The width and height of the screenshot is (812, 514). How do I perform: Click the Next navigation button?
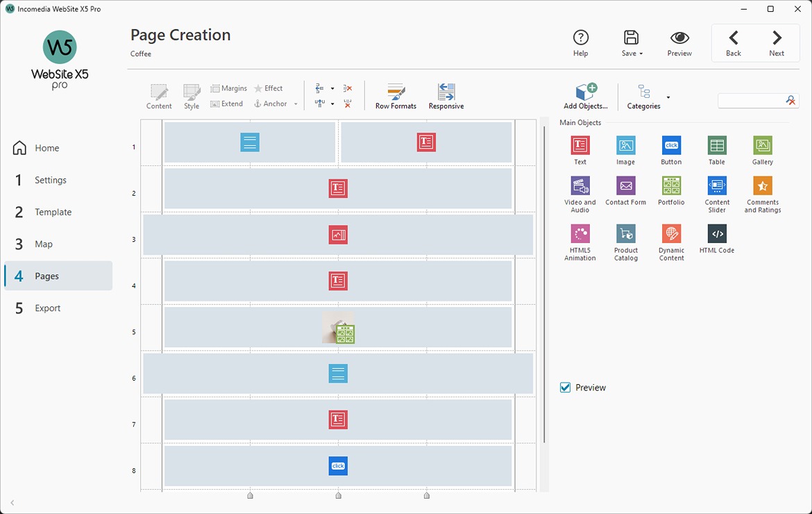pyautogui.click(x=777, y=42)
